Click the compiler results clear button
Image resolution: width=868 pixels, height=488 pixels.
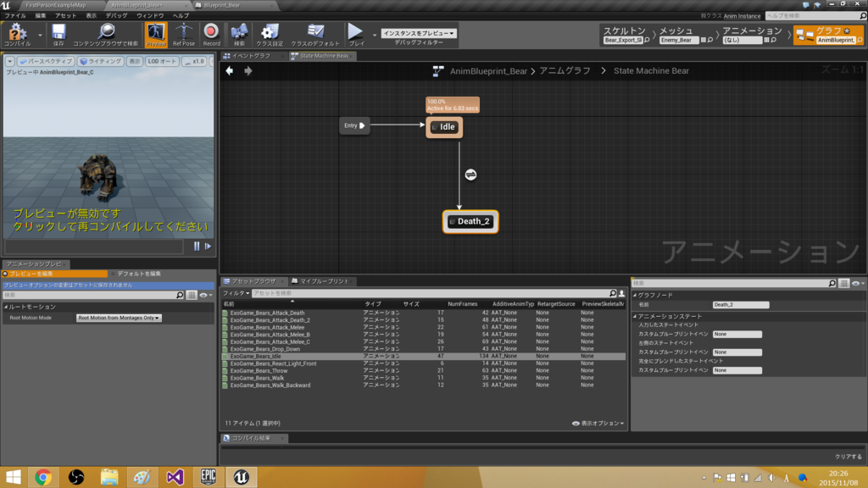pyautogui.click(x=848, y=457)
